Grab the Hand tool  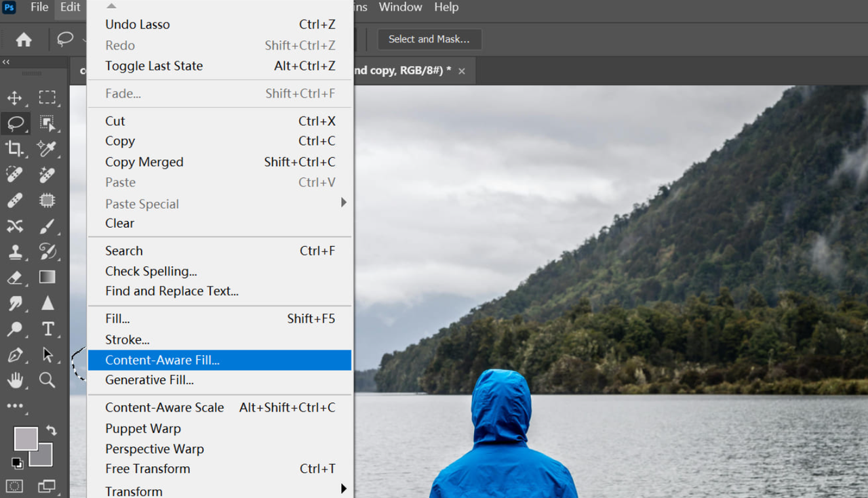[x=15, y=380]
